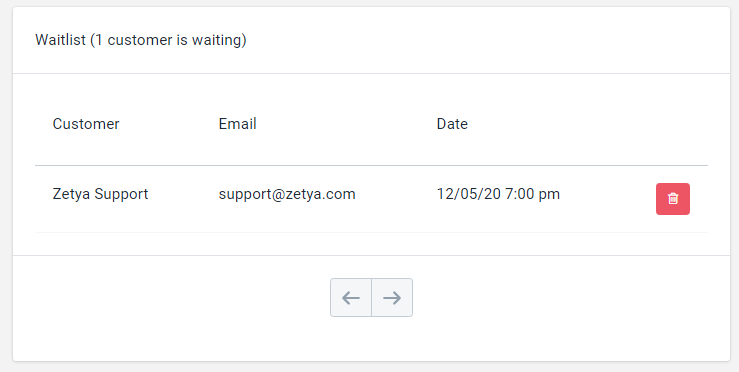
Task: Click the Zetya Support customer name
Action: point(100,194)
